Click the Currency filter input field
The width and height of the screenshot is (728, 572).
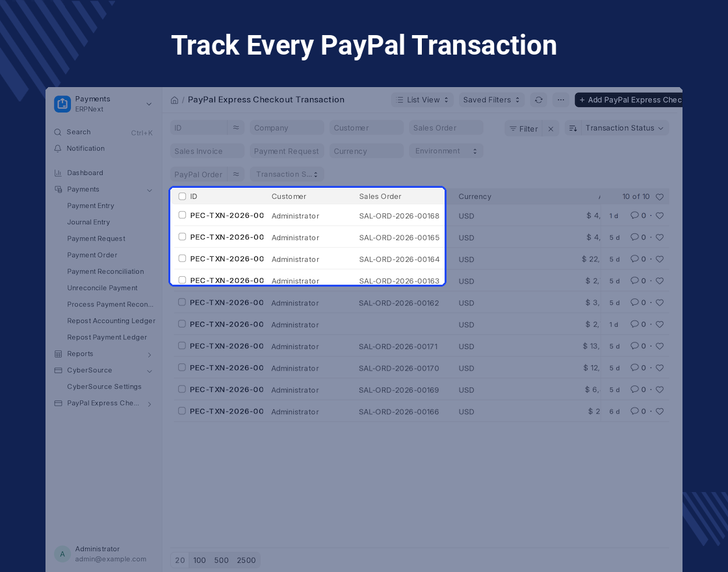tap(367, 151)
